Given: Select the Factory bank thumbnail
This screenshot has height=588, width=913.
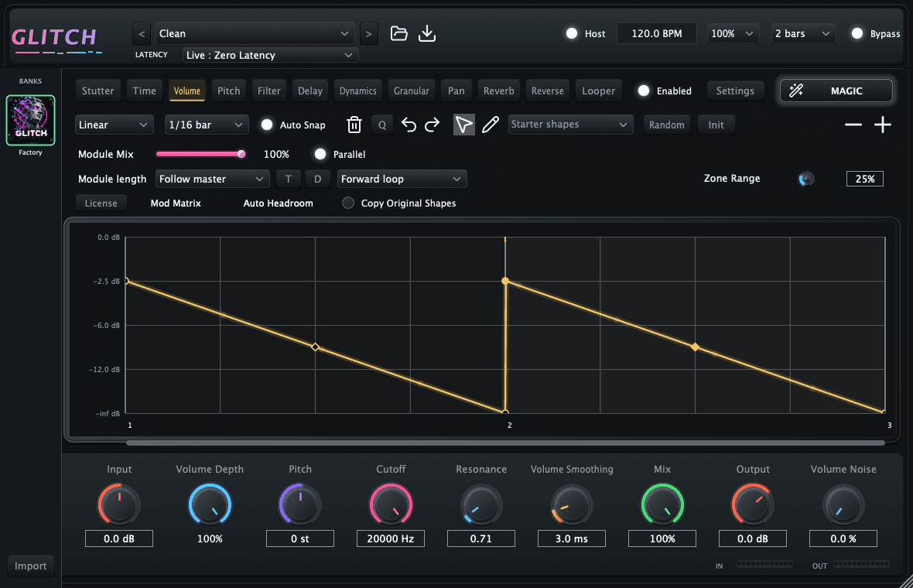Looking at the screenshot, I should click(30, 120).
